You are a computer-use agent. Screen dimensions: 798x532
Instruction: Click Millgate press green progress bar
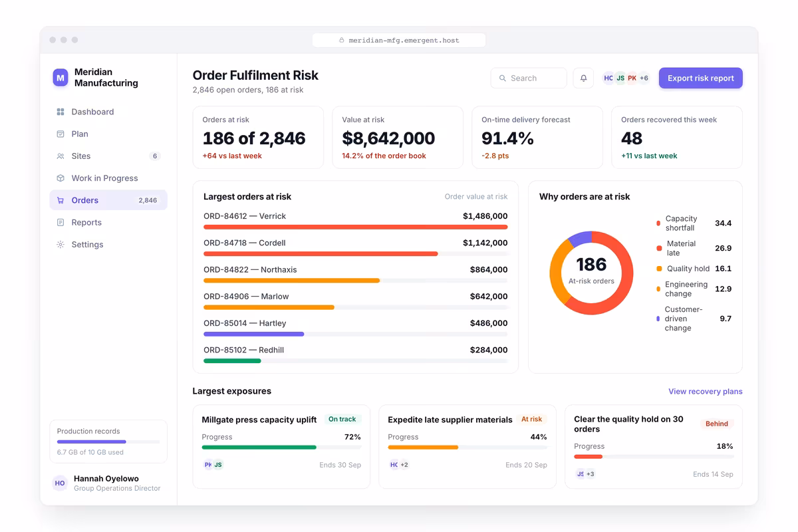point(259,448)
